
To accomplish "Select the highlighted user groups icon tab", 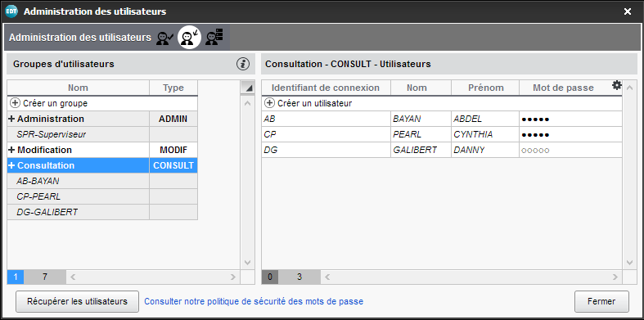I will click(189, 38).
